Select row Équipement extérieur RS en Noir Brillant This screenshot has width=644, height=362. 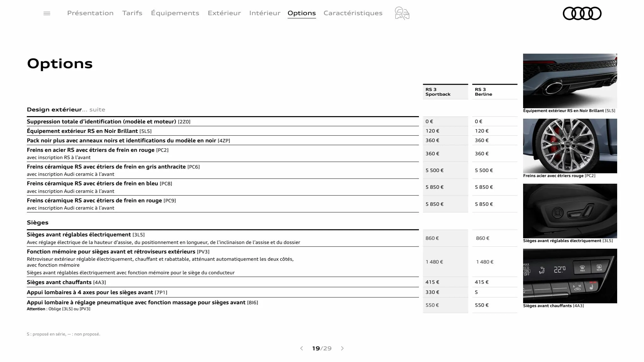click(223, 131)
